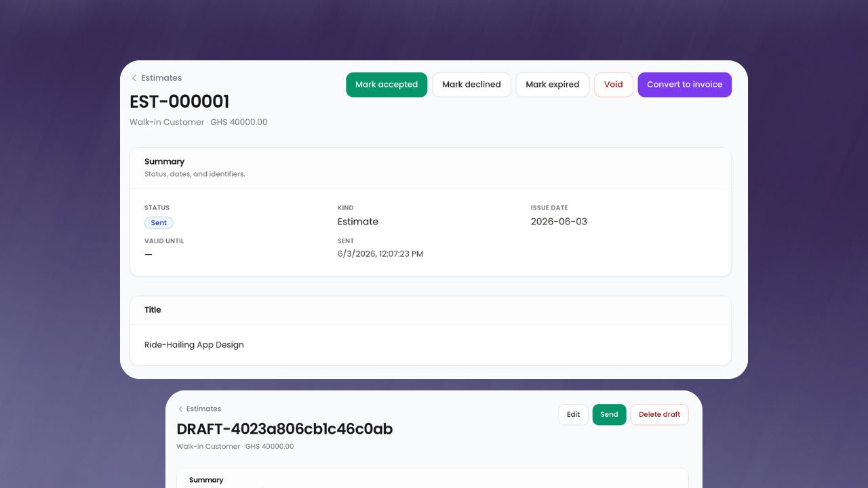Return to Estimates from the DRAFT page
868x488 pixels.
pos(204,409)
